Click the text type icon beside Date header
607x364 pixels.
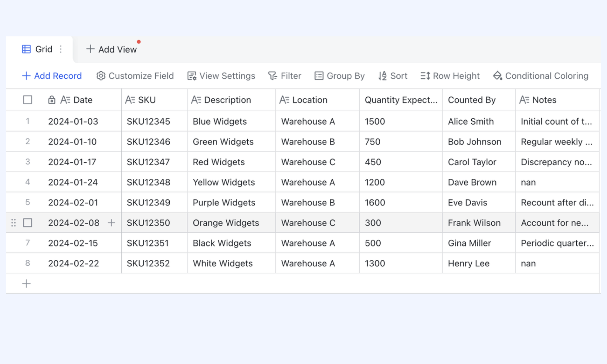65,100
